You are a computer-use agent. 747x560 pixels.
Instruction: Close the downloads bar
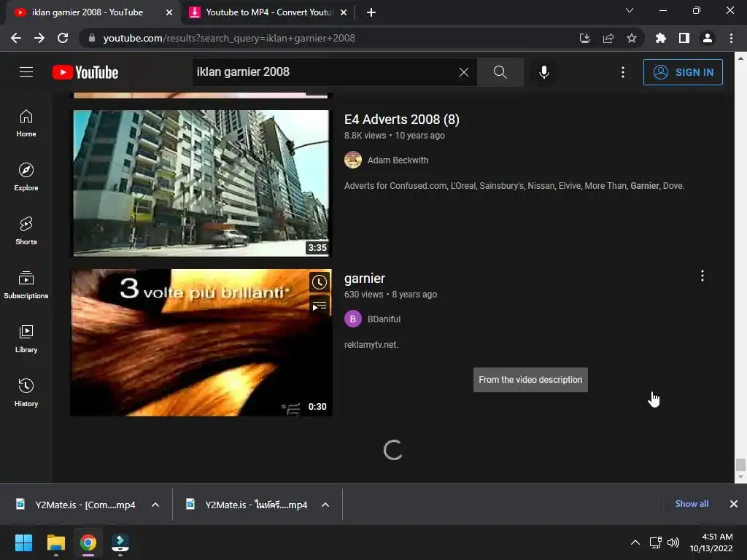point(734,504)
